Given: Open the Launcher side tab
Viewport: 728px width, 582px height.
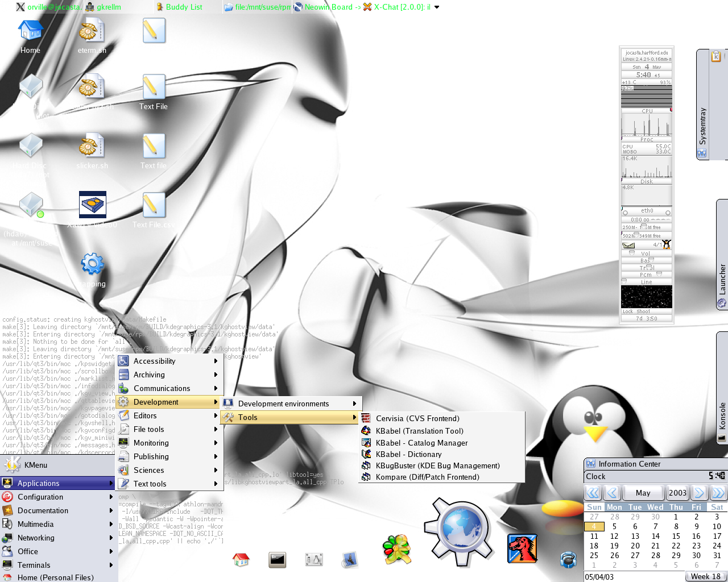Looking at the screenshot, I should click(722, 255).
